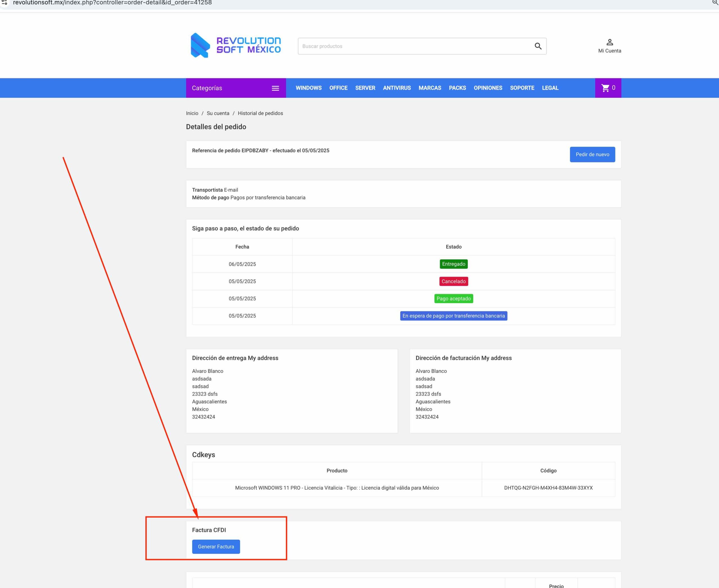
Task: Click the site settings icon in address bar
Action: [x=4, y=3]
